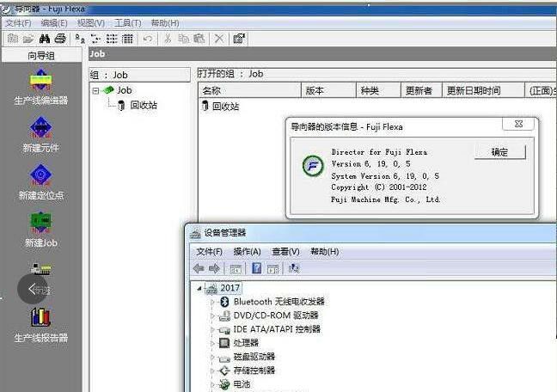Collapse the 2017 computer node
This screenshot has width=557, height=392.
(x=200, y=289)
